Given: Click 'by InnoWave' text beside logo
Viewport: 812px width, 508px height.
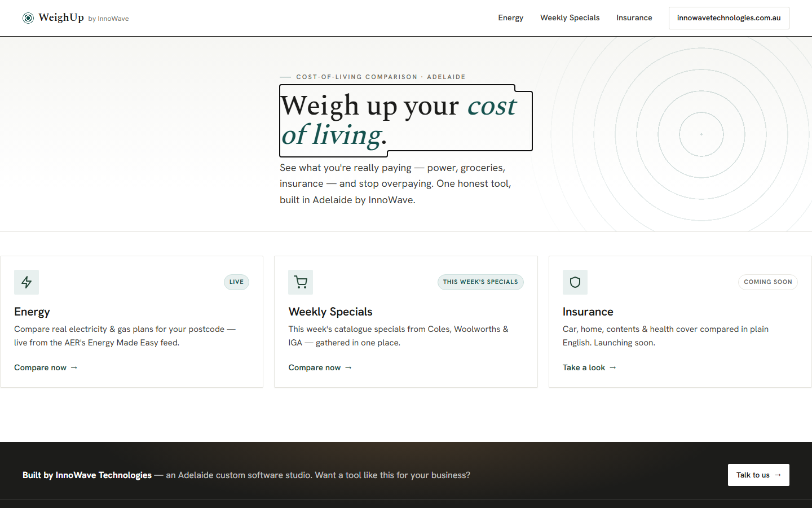Looking at the screenshot, I should coord(108,19).
